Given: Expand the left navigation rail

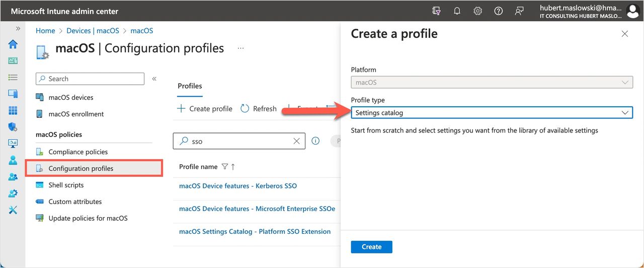Looking at the screenshot, I should tap(18, 29).
